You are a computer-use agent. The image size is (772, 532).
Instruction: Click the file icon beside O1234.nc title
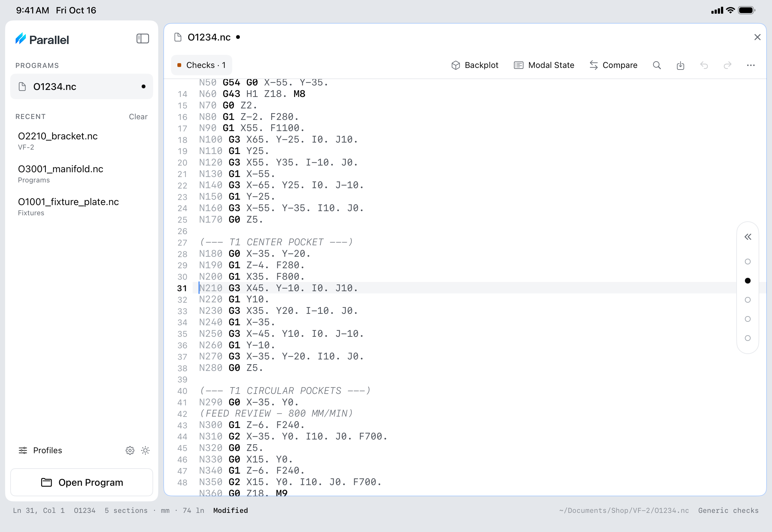pyautogui.click(x=178, y=37)
